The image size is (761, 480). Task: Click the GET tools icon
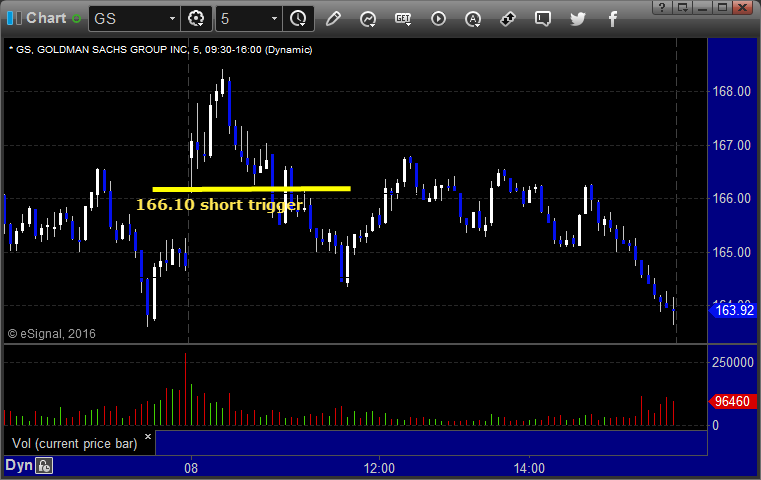click(403, 19)
